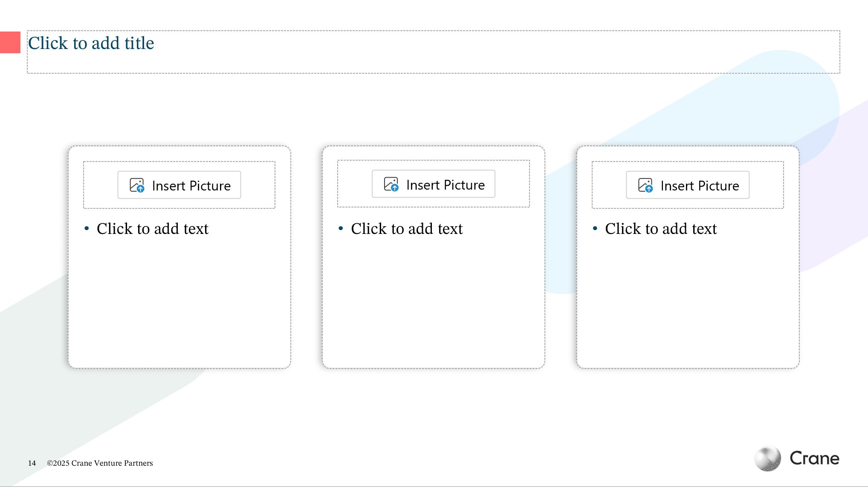This screenshot has width=868, height=487.
Task: Click "Click to add text" in middle card
Action: 407,229
